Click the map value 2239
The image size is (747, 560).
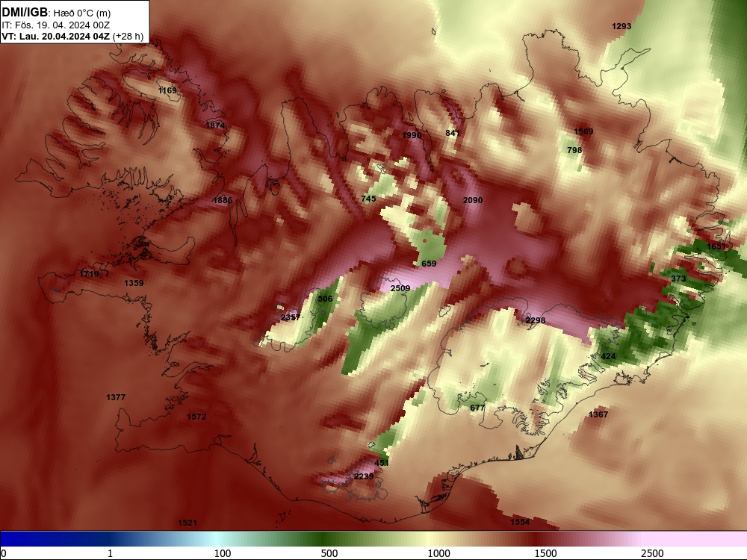[x=364, y=476]
